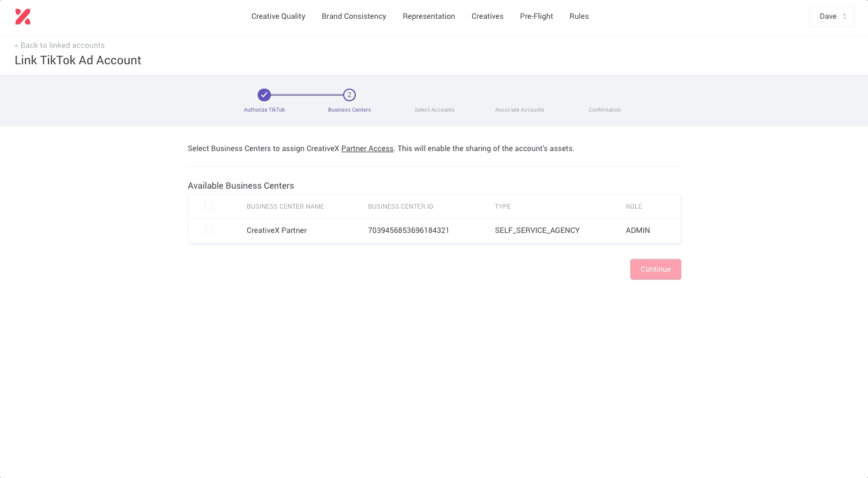Click the Confirmation step label
Viewport: 868px width, 478px height.
tap(604, 110)
